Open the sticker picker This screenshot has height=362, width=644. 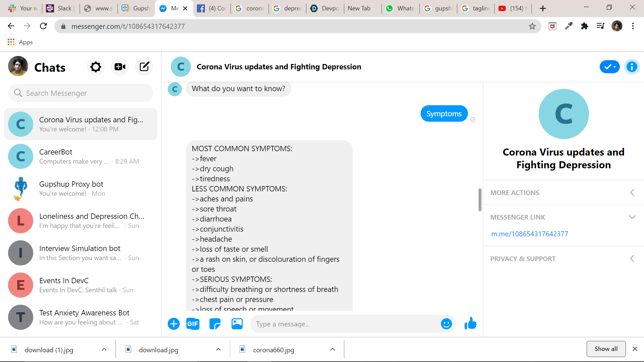point(215,324)
